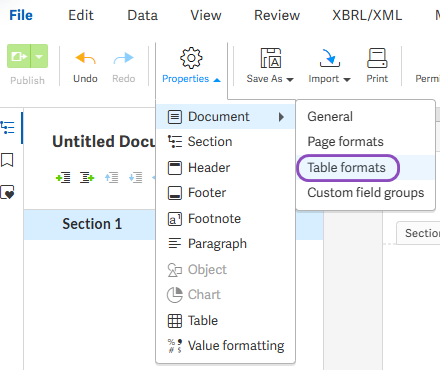
Task: Open the File menu
Action: (21, 15)
